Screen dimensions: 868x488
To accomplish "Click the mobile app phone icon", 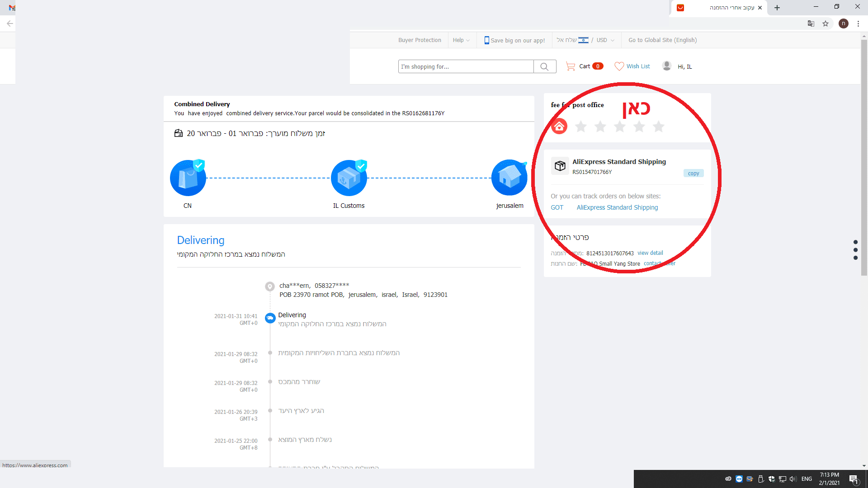I will 486,40.
